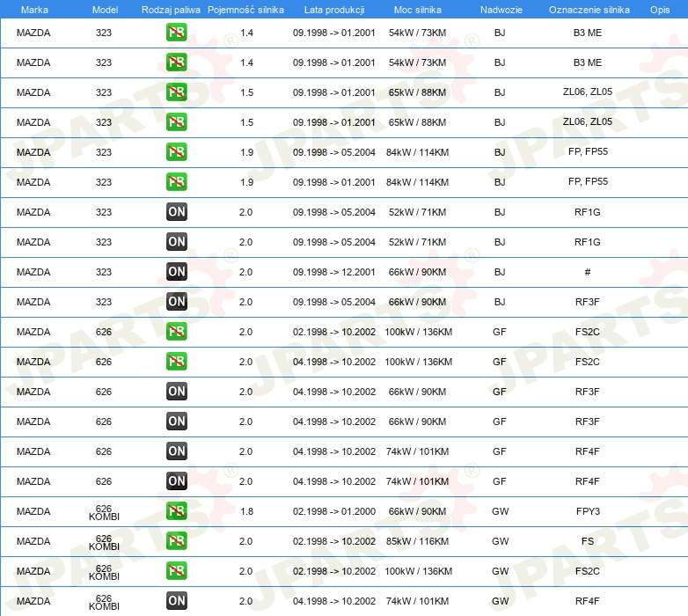The image size is (688, 616).
Task: Click petrol icon in 323 1.9 row ending 05.2004
Action: point(176,152)
